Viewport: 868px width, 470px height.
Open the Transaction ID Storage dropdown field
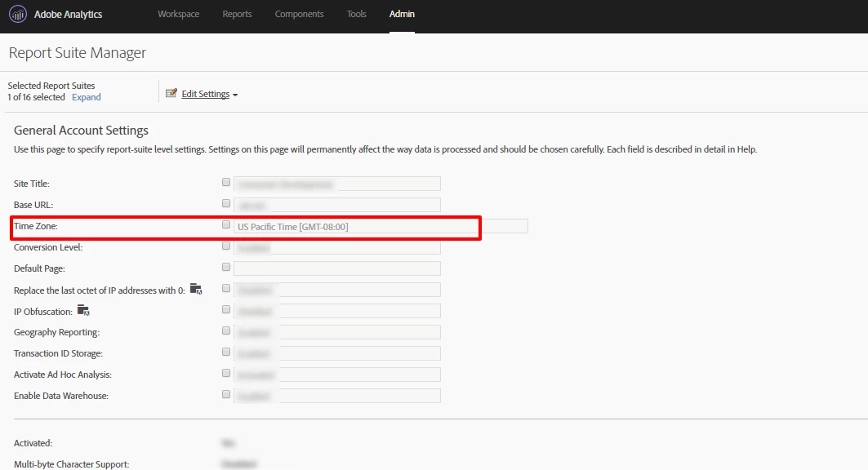(337, 353)
